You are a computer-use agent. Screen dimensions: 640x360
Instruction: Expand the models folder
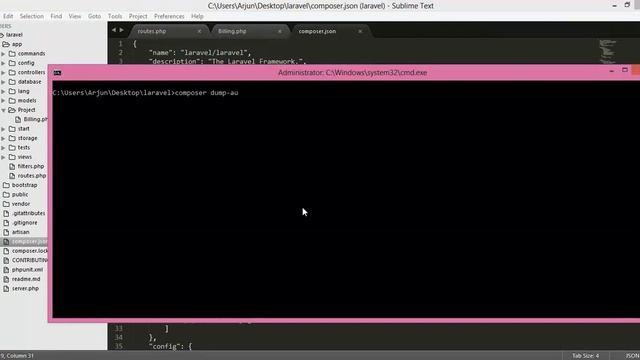coord(3,100)
